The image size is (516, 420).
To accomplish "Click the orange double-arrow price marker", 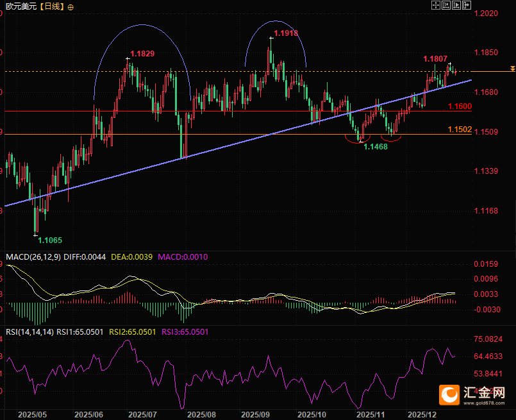I will 511,68.
